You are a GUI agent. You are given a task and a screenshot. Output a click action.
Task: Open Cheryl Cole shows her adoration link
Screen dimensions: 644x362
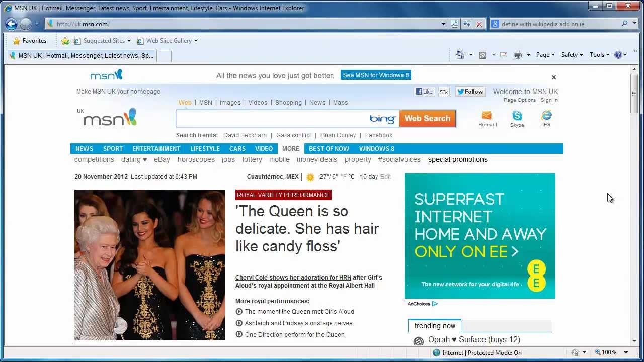[293, 278]
